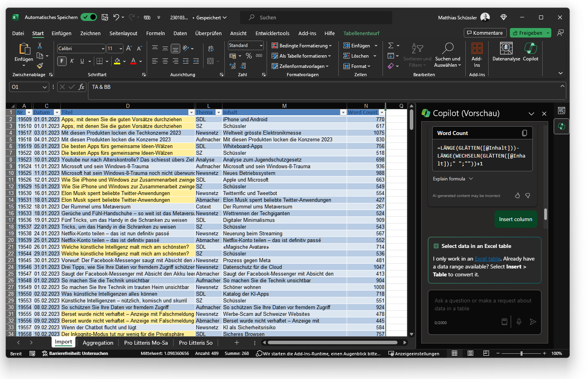Click the microphone icon in Copilot prompt
Screen dimensions: 588x379
[519, 322]
